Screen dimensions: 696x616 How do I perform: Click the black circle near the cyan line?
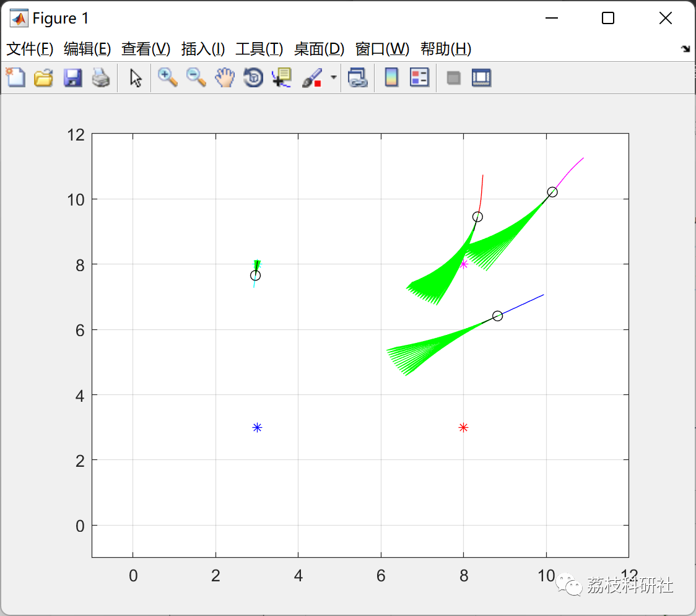(x=255, y=275)
